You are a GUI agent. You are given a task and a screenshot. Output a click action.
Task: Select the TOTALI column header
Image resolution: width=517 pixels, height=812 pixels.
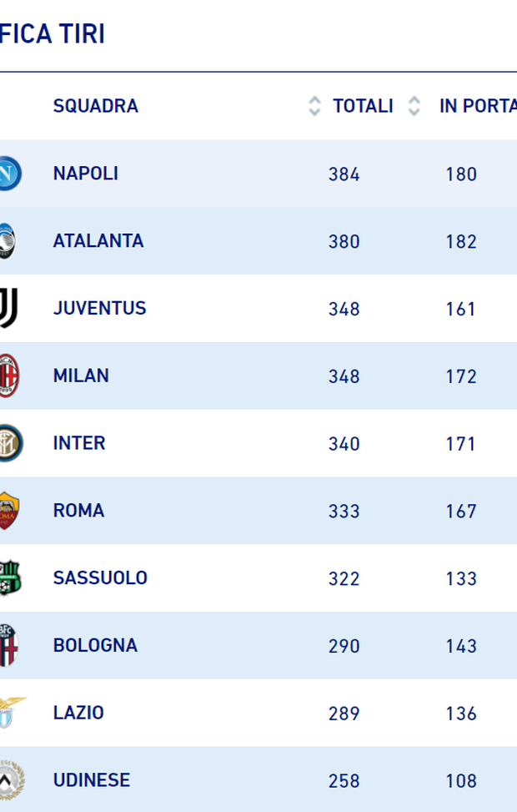tap(364, 106)
